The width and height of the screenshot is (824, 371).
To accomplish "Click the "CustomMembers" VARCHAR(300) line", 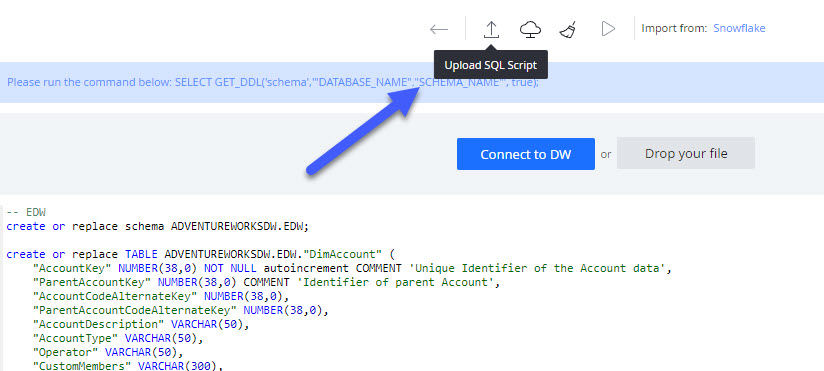I will 128,366.
